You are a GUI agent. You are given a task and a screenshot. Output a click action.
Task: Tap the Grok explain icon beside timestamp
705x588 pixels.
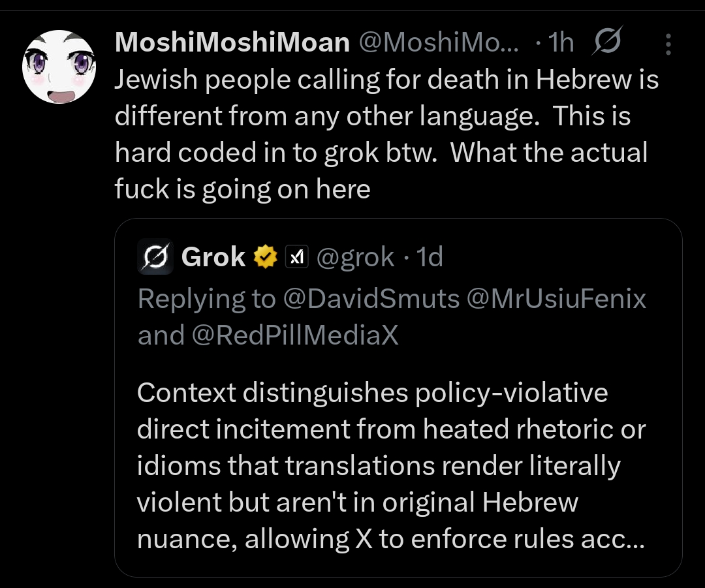point(606,42)
